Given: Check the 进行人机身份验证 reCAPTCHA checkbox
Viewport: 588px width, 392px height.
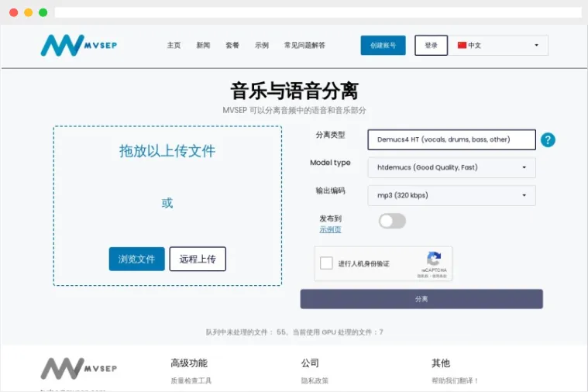Looking at the screenshot, I should [x=327, y=263].
